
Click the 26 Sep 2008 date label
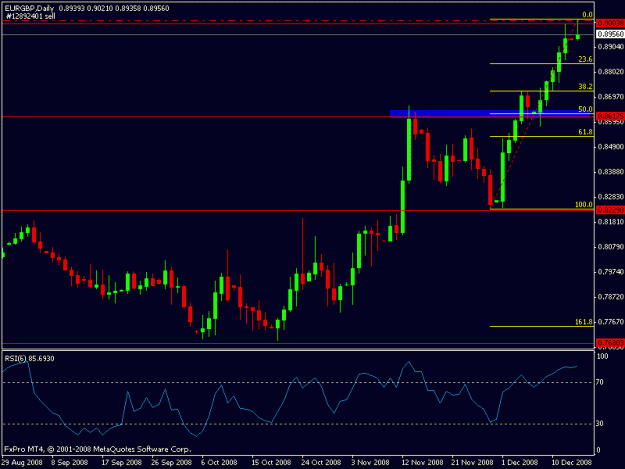(171, 462)
